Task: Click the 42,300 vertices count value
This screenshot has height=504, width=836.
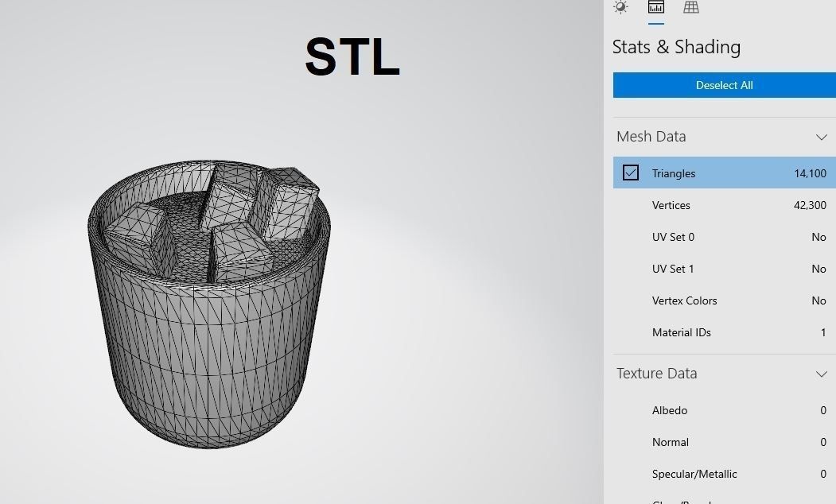Action: 810,205
